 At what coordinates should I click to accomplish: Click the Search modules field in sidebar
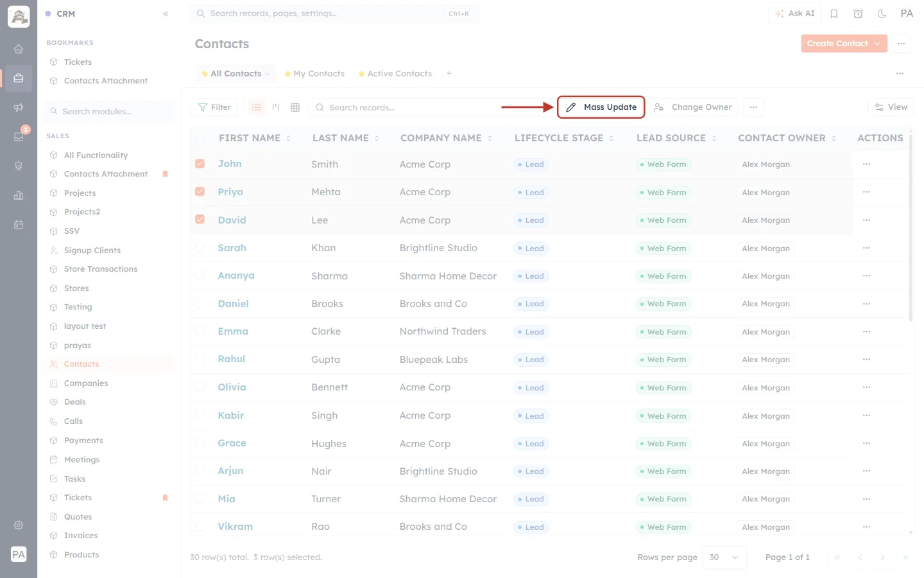[110, 111]
